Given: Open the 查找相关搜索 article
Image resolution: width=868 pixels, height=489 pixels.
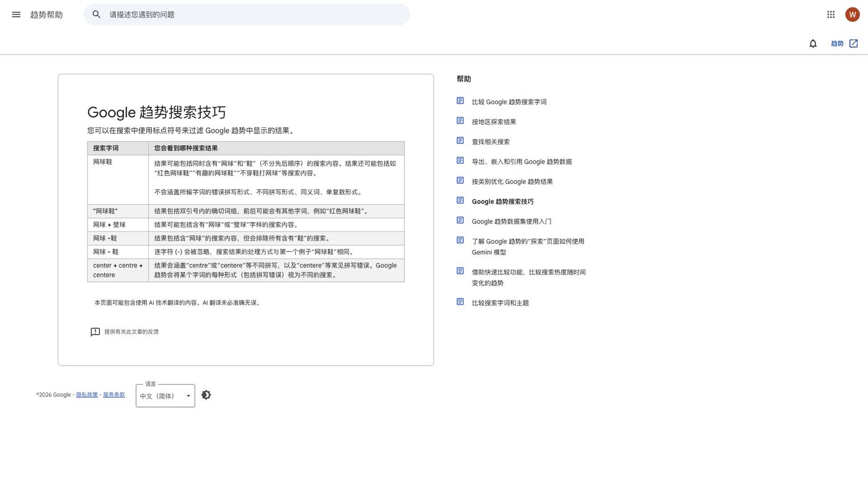Looking at the screenshot, I should click(490, 141).
